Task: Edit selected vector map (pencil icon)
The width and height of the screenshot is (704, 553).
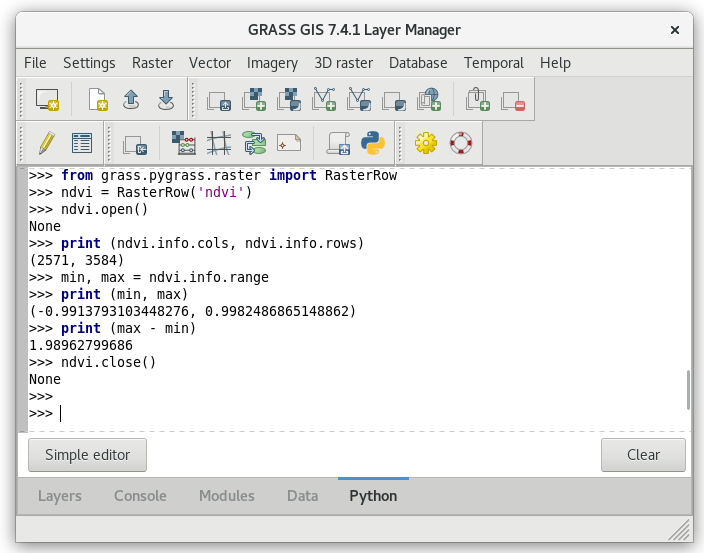Action: (x=47, y=143)
